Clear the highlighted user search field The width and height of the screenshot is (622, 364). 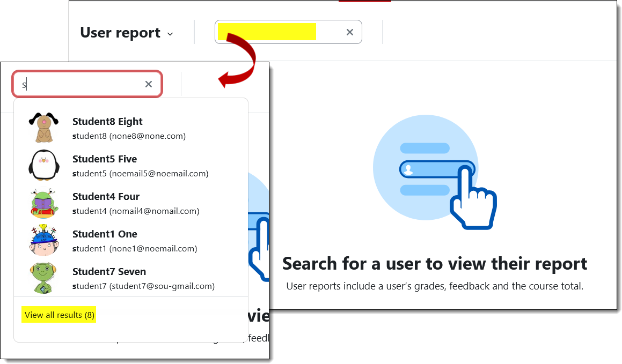tap(349, 32)
